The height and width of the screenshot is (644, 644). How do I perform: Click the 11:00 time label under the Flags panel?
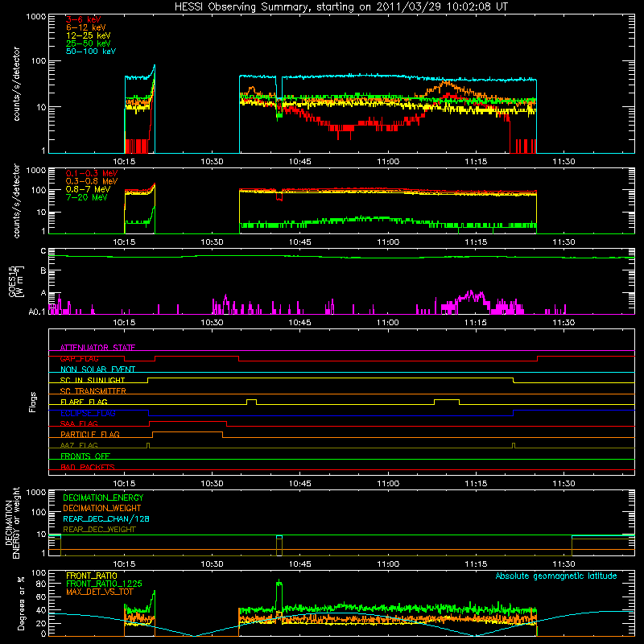tap(388, 484)
